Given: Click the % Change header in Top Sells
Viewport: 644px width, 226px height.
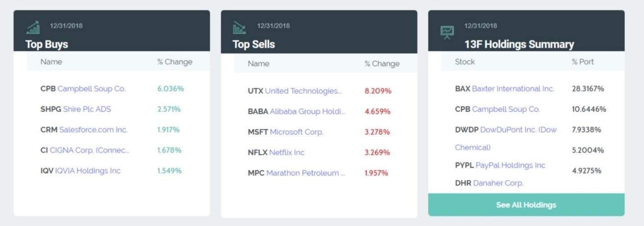Looking at the screenshot, I should point(382,63).
